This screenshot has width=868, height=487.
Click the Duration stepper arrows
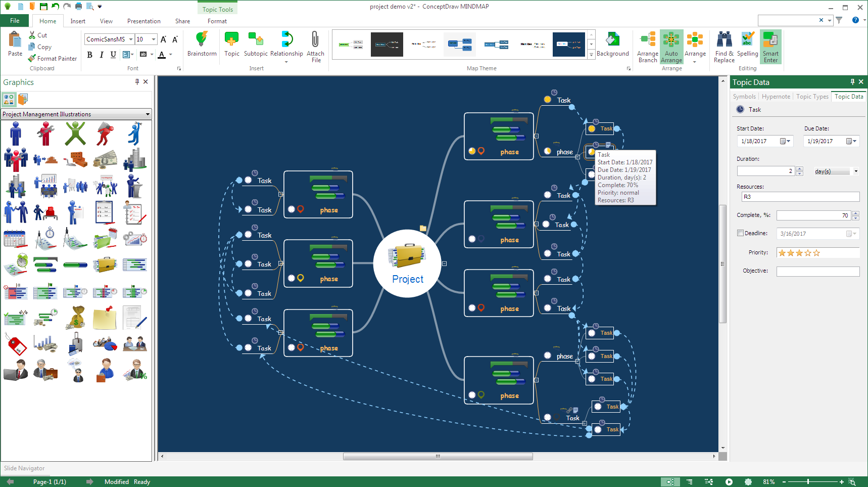(x=799, y=171)
